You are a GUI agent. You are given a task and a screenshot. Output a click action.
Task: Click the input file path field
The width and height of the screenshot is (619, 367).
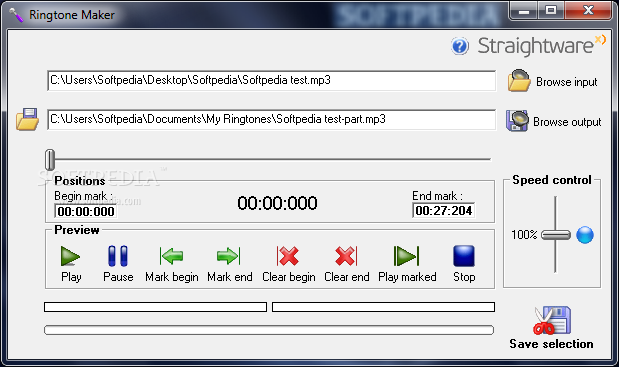point(271,81)
